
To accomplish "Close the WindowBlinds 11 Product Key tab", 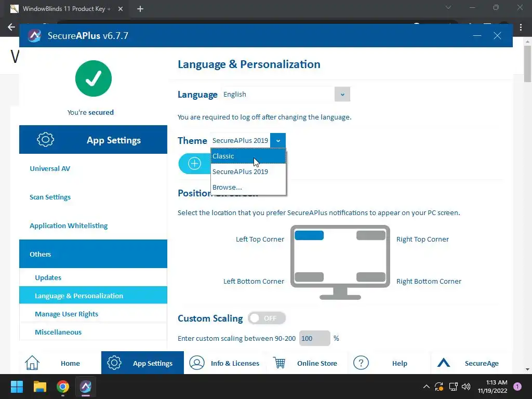I will pyautogui.click(x=121, y=9).
